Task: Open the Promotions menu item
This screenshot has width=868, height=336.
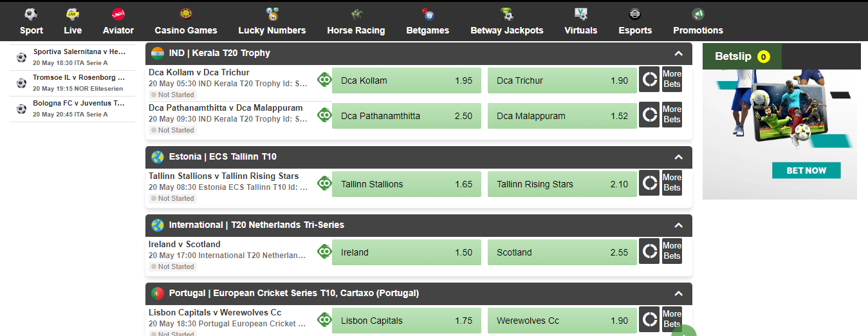Action: pyautogui.click(x=698, y=21)
